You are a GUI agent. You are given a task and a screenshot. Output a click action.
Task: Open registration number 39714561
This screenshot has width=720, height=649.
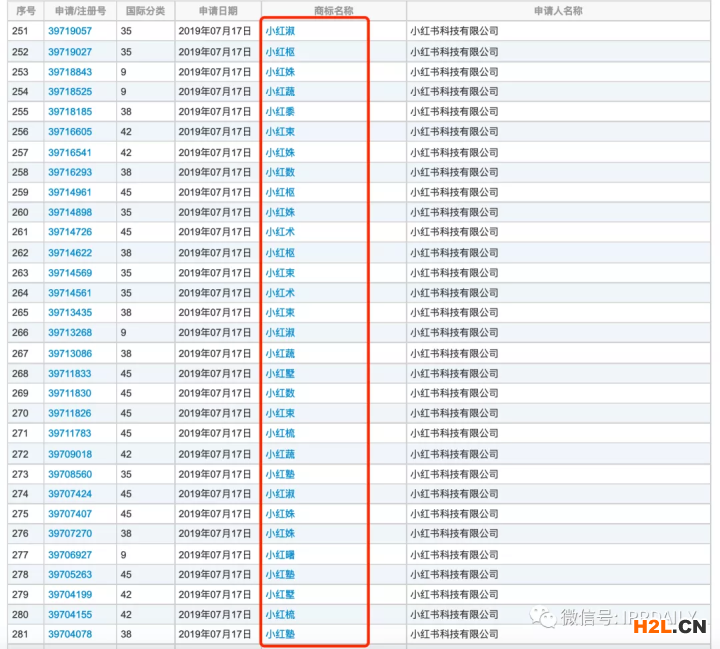[x=70, y=293]
